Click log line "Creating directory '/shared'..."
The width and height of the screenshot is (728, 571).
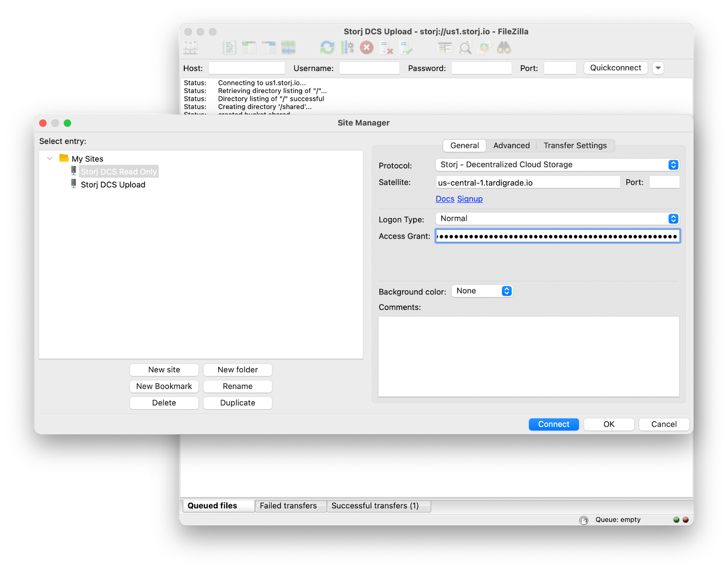click(265, 107)
